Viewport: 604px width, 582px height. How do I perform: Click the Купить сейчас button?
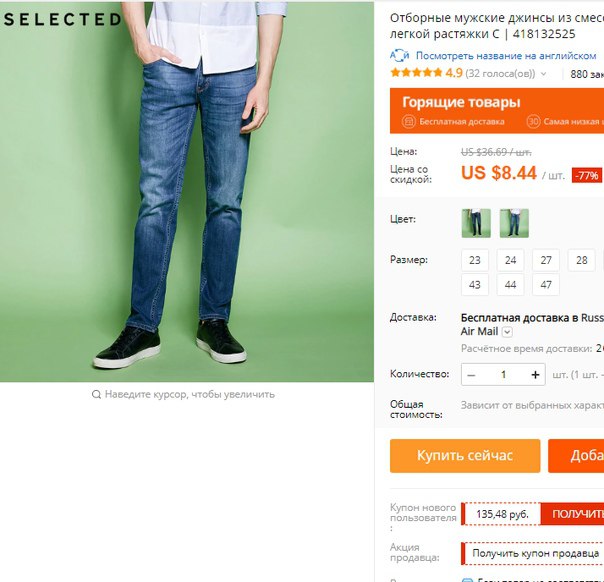(x=465, y=456)
